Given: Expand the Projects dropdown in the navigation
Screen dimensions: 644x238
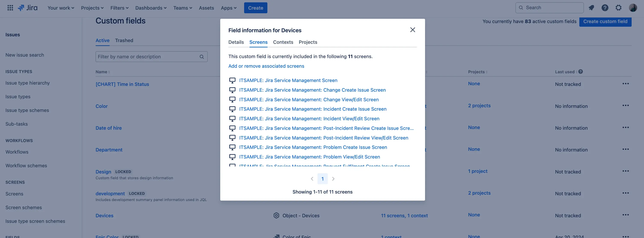Looking at the screenshot, I should [x=92, y=8].
